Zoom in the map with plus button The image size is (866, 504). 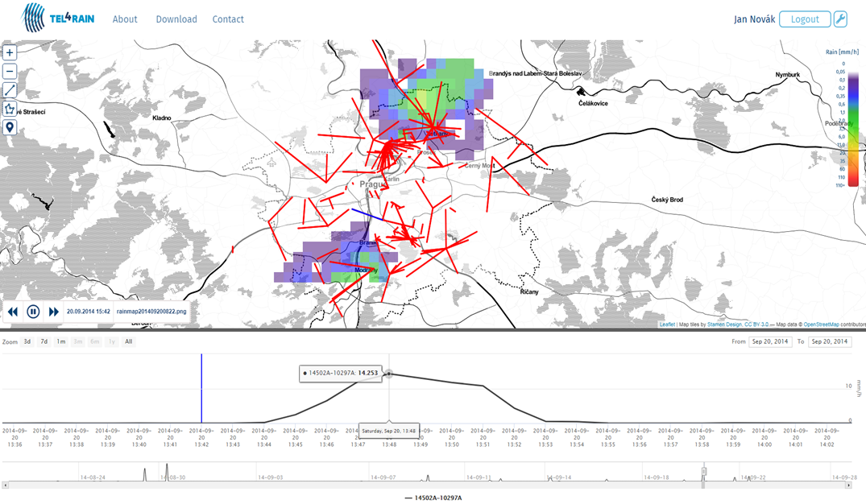click(10, 52)
